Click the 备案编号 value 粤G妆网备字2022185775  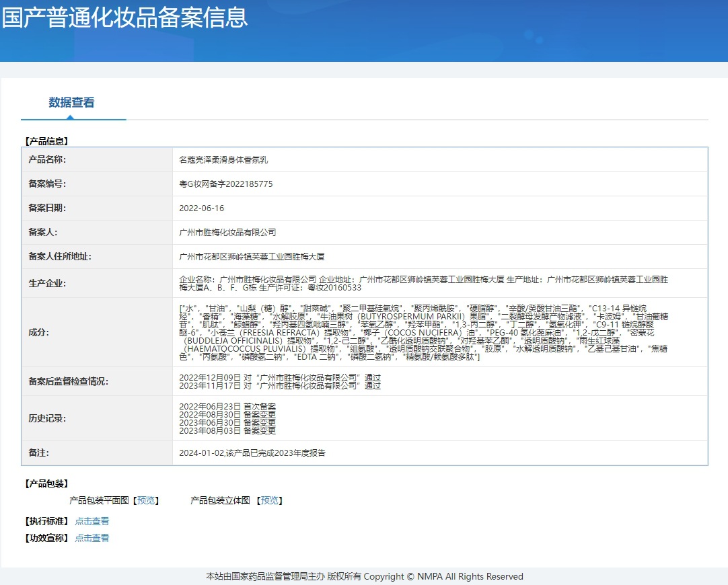coord(225,184)
